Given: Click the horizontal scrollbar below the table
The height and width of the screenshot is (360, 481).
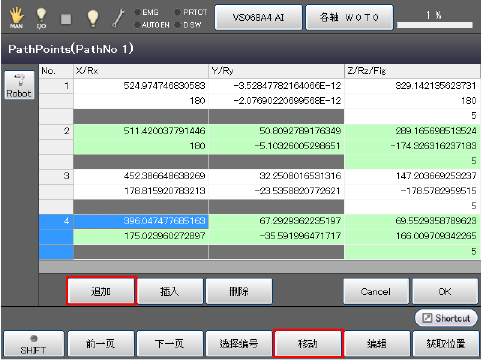Looking at the screenshot, I should (260, 267).
